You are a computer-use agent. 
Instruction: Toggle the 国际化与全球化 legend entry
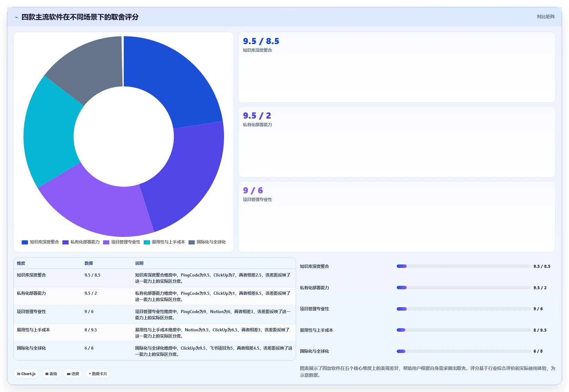coord(207,242)
